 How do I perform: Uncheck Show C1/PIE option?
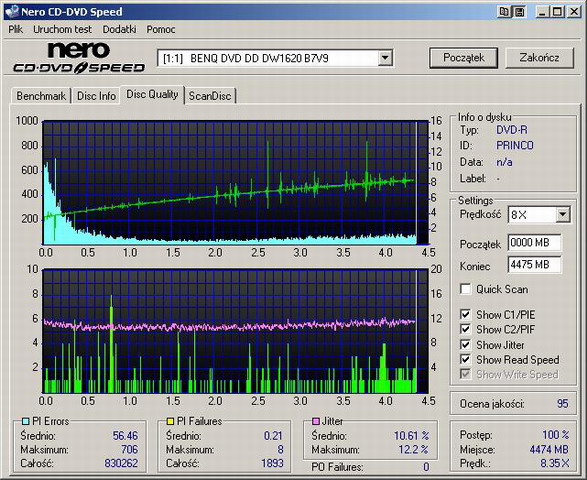pyautogui.click(x=465, y=315)
